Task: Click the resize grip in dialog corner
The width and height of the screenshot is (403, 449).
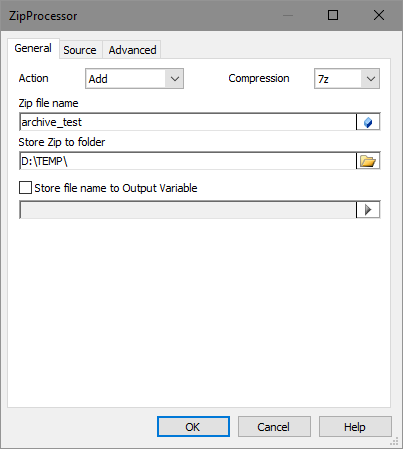Action: [394, 442]
